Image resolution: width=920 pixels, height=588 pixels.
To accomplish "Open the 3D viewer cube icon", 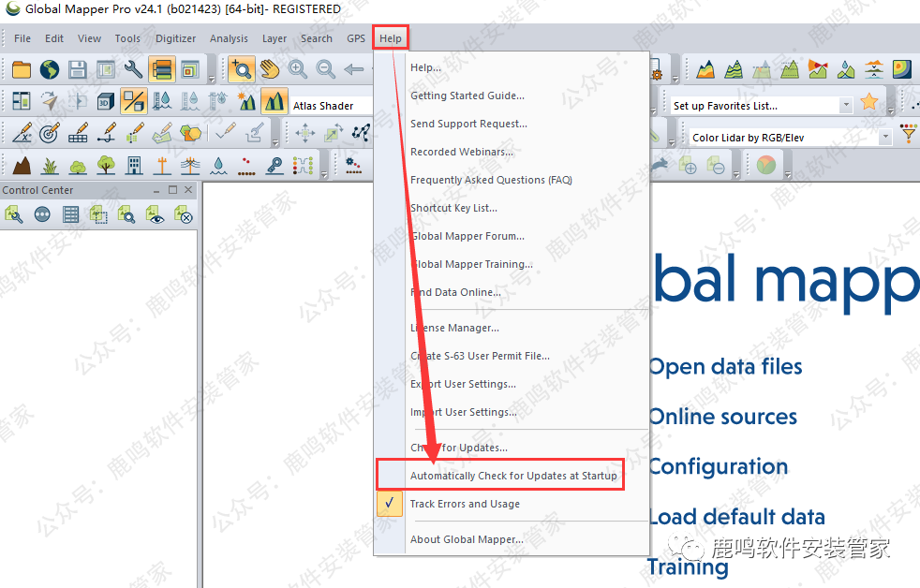I will pos(105,101).
